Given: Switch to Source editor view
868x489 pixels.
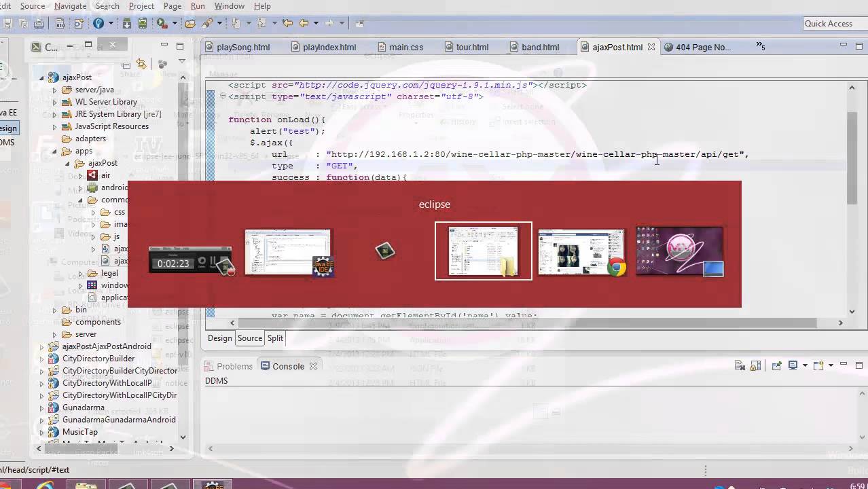Looking at the screenshot, I should (x=249, y=338).
